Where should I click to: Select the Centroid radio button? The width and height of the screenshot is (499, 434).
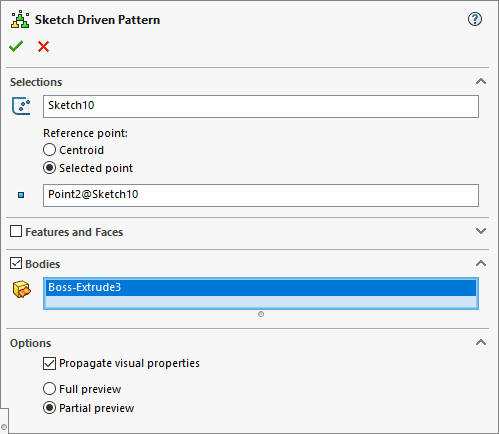coord(49,150)
